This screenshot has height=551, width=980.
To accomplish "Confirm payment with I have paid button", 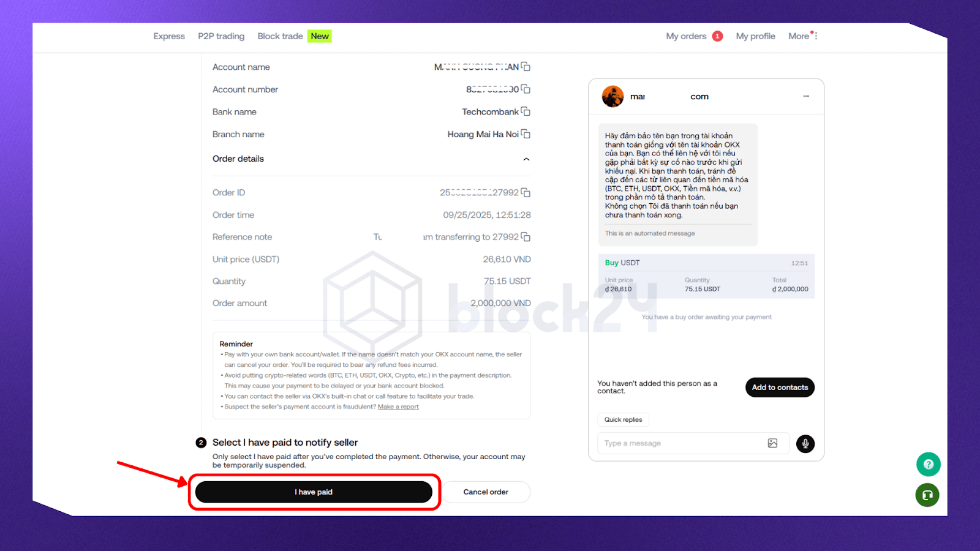I will (x=314, y=492).
